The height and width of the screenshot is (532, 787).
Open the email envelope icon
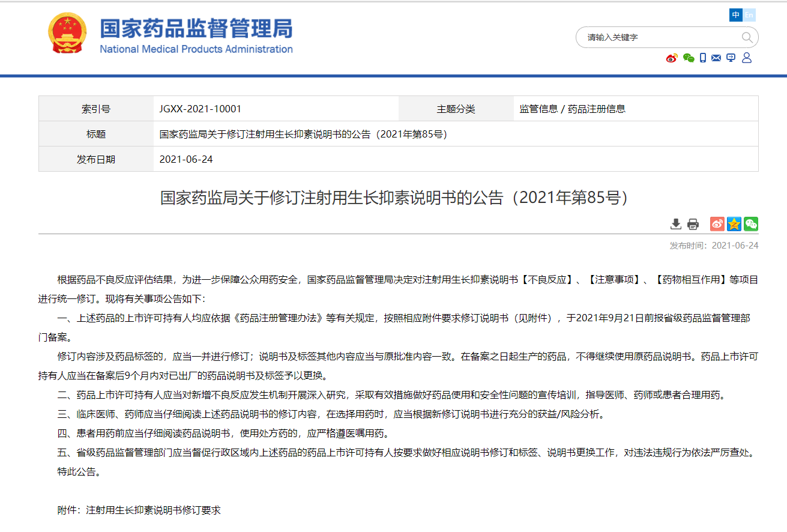coord(716,58)
